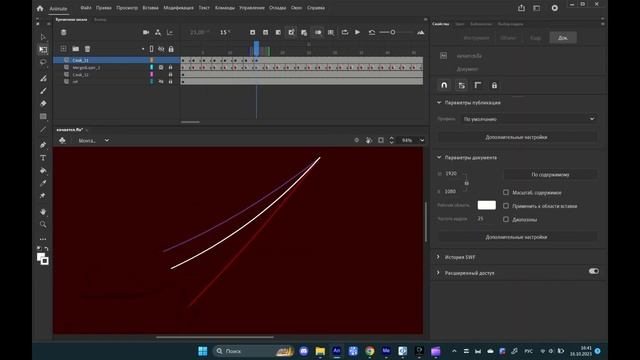This screenshot has height=360, width=640.
Task: Click the layer parenting view icon
Action: point(158,32)
